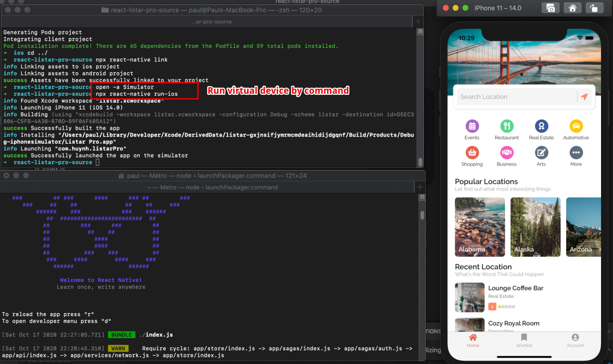Image resolution: width=613 pixels, height=364 pixels.
Task: Switch to the Account tab
Action: point(575,341)
